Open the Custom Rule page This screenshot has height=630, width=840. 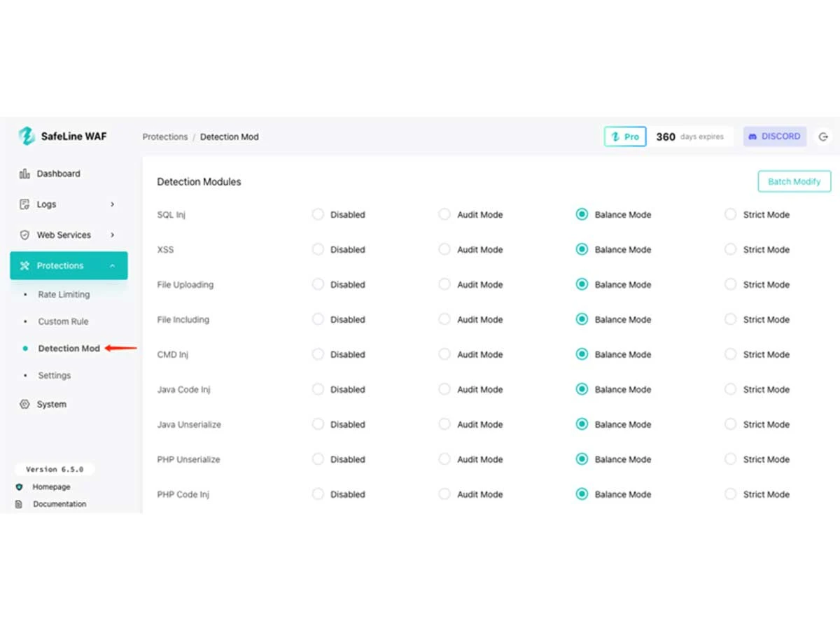coord(63,321)
